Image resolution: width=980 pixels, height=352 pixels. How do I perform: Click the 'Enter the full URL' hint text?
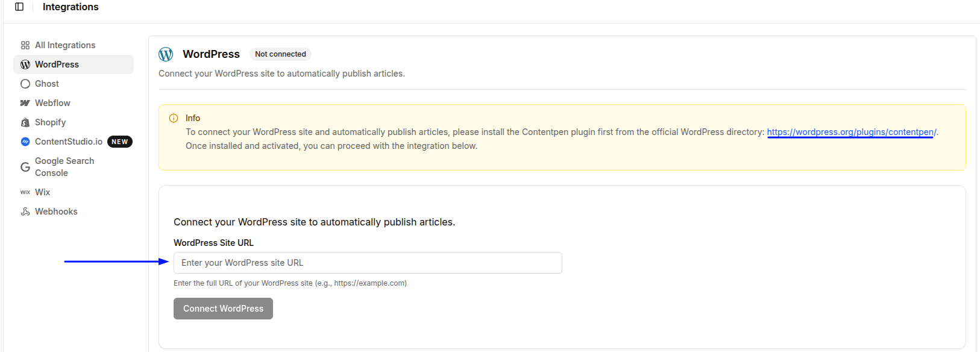290,283
